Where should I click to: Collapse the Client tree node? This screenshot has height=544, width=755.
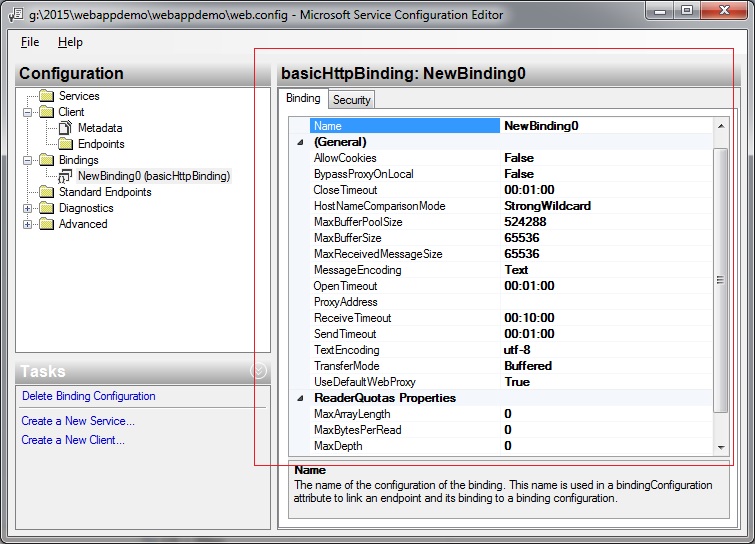point(28,112)
